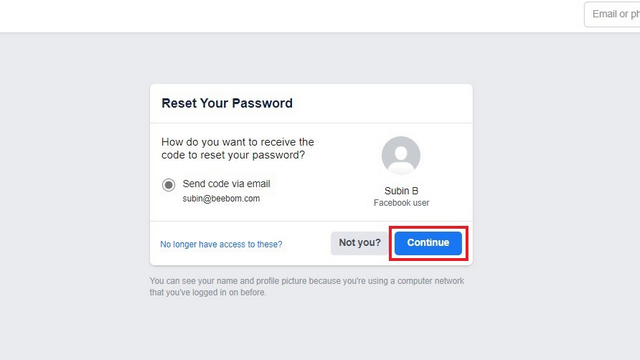This screenshot has height=360, width=640.
Task: Click the "Not you?" button
Action: pos(360,243)
